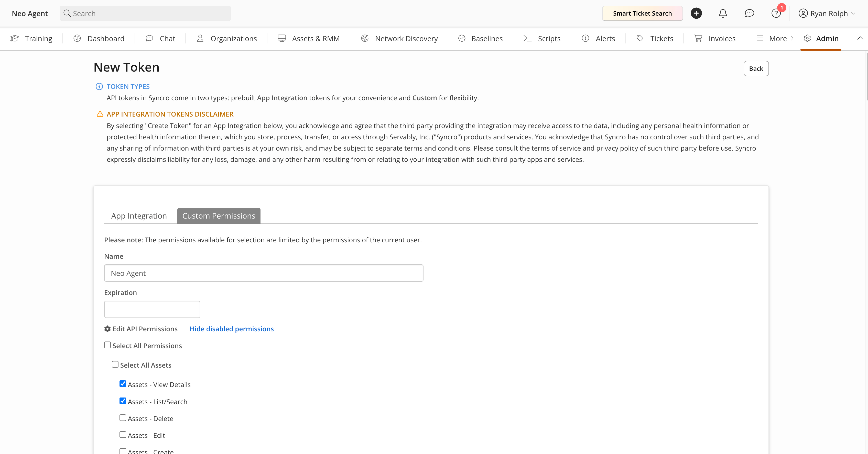Click the Admin gear icon
Viewport: 868px width, 454px height.
pos(807,38)
